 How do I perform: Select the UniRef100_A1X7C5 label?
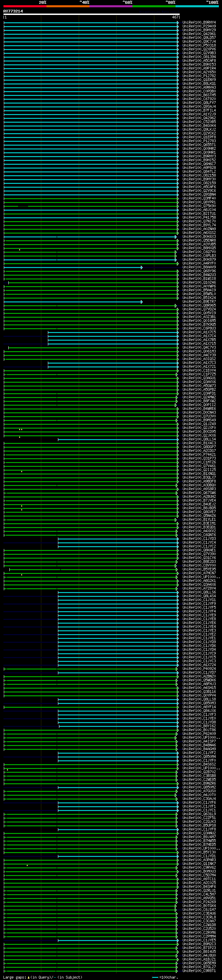[199, 332]
